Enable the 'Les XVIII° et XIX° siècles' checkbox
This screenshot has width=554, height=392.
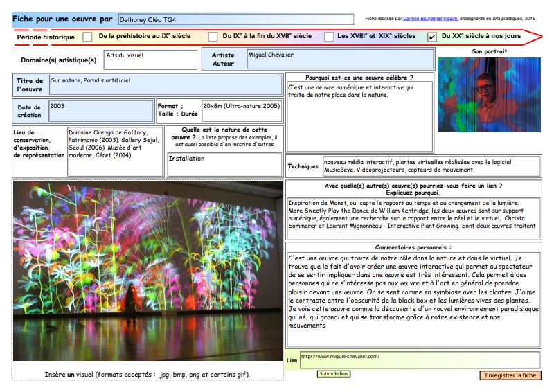tap(330, 37)
